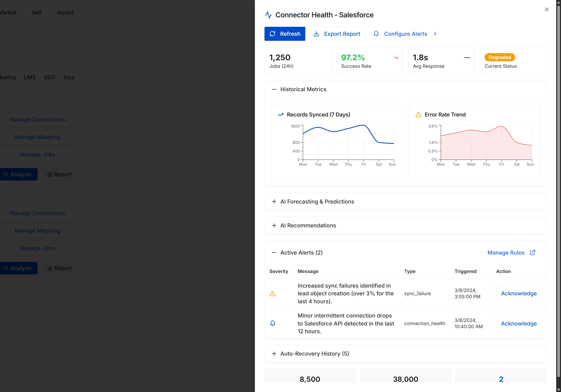The height and width of the screenshot is (392, 561).
Task: Expand Auto-Recovery History (5) section
Action: pyautogui.click(x=274, y=354)
